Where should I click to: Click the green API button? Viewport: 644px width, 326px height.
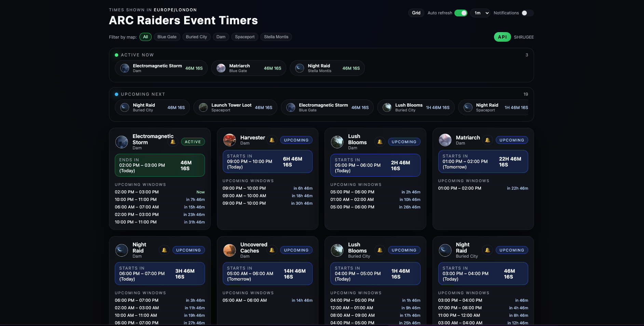point(502,37)
